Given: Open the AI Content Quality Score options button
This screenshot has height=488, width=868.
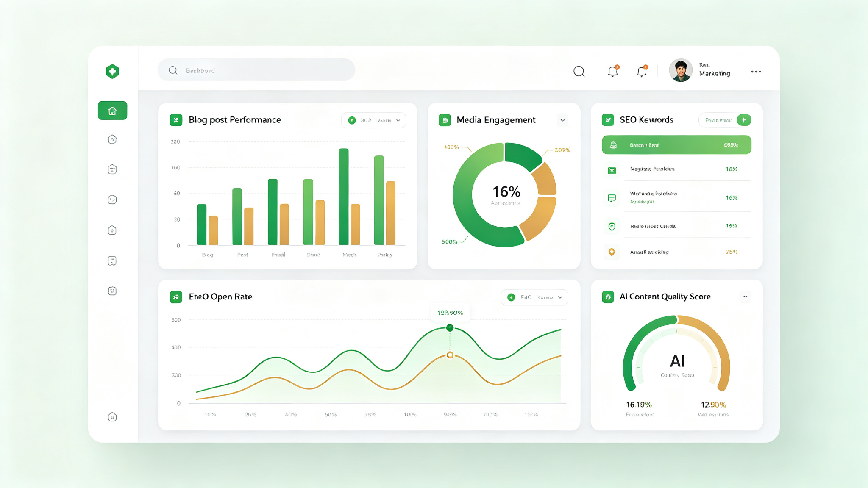Looking at the screenshot, I should point(745,297).
